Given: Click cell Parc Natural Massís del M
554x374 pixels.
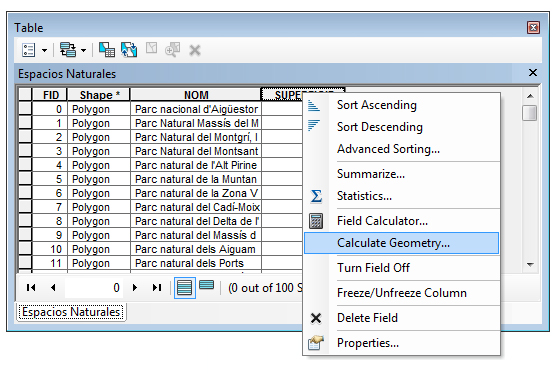Looking at the screenshot, I should pos(196,123).
